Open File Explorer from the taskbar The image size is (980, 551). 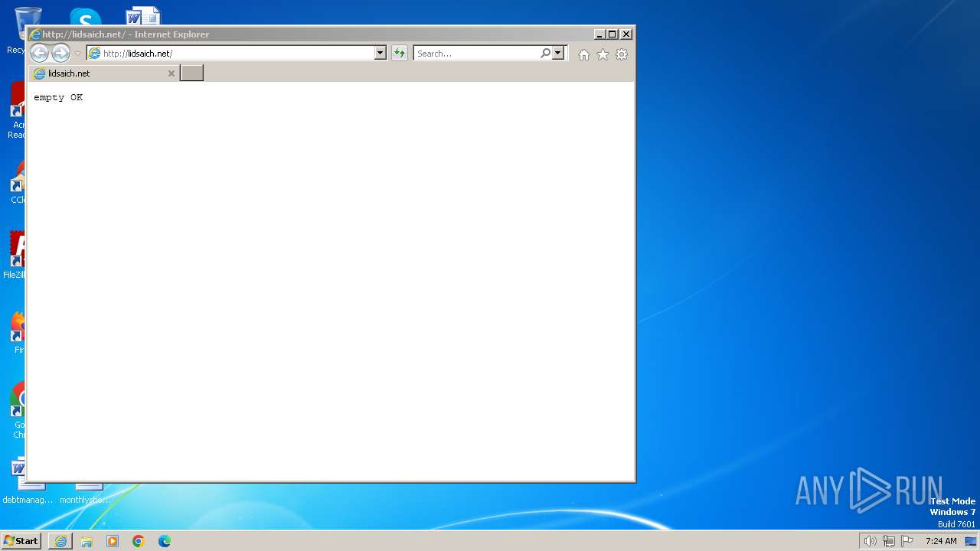pos(87,541)
